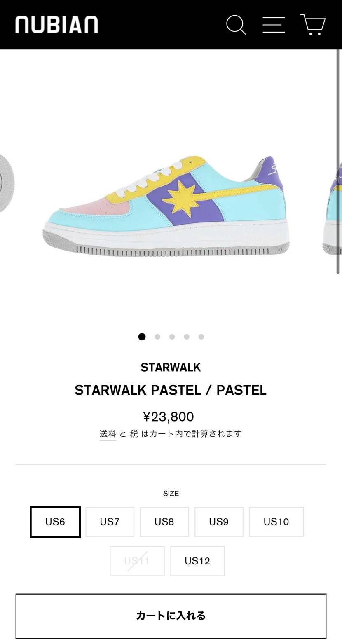Go to second carousel dot
Screen dimensions: 342x644
(157, 337)
